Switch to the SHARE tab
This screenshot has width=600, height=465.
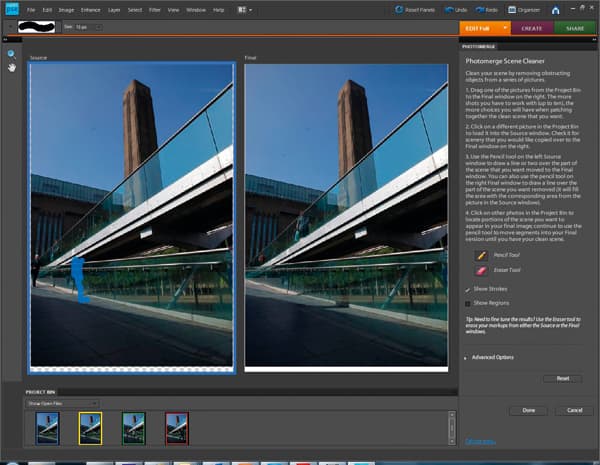575,28
